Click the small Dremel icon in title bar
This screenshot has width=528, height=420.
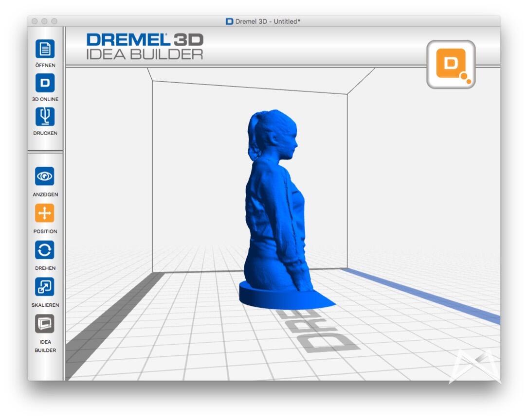[229, 21]
